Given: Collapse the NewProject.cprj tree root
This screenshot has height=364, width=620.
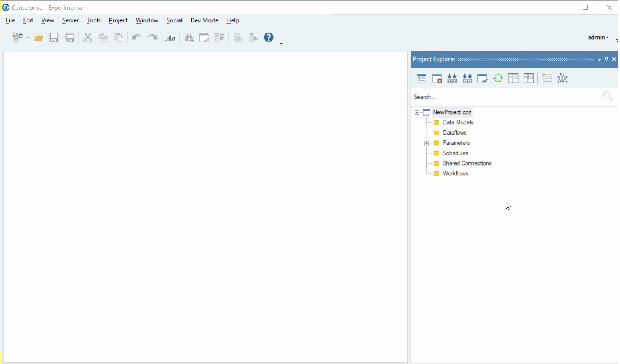Looking at the screenshot, I should pos(417,113).
